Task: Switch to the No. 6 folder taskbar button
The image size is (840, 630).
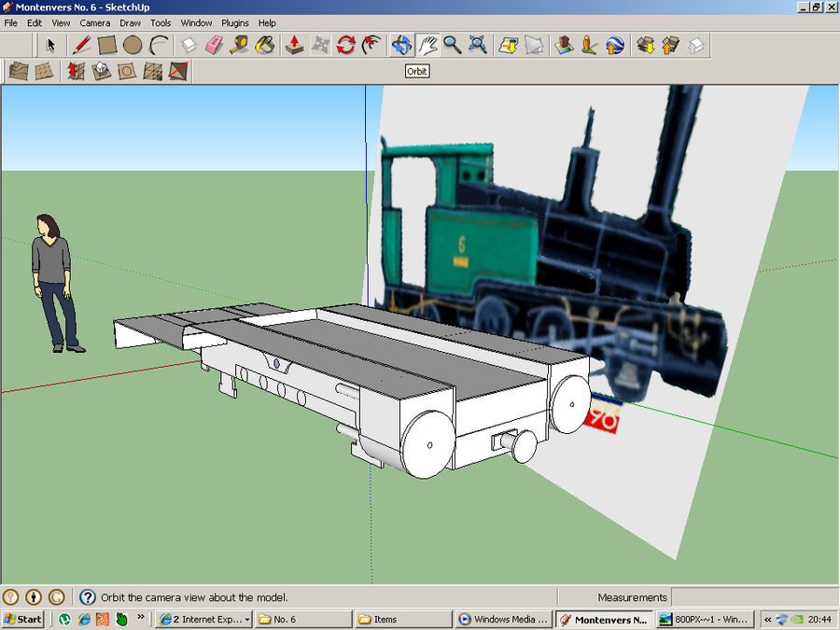Action: coord(303,620)
